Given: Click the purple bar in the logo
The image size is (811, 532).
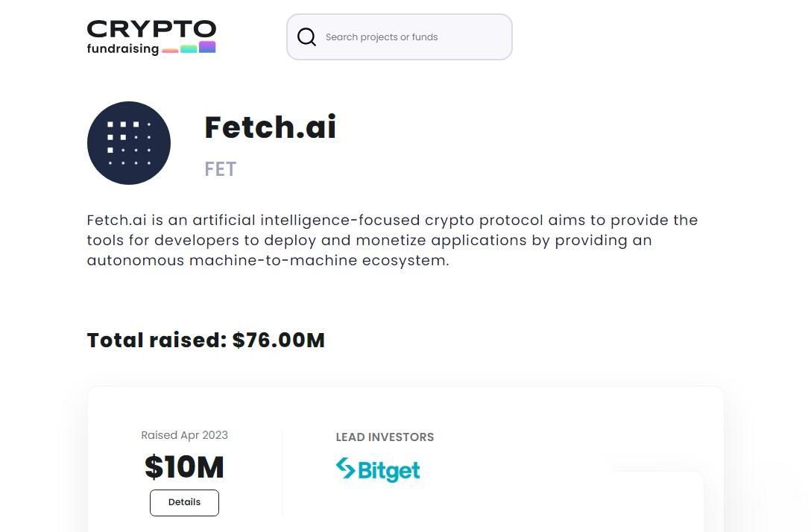Looking at the screenshot, I should [x=207, y=47].
